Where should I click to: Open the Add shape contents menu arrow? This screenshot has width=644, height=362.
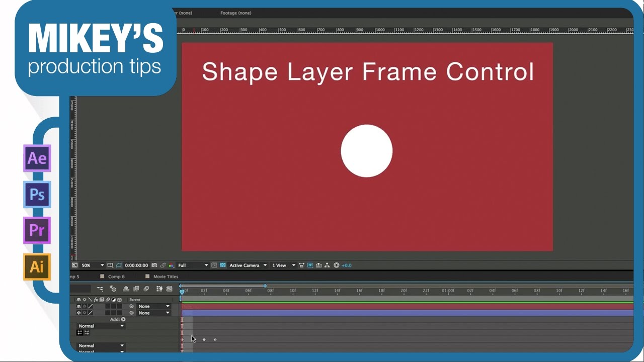tap(123, 319)
